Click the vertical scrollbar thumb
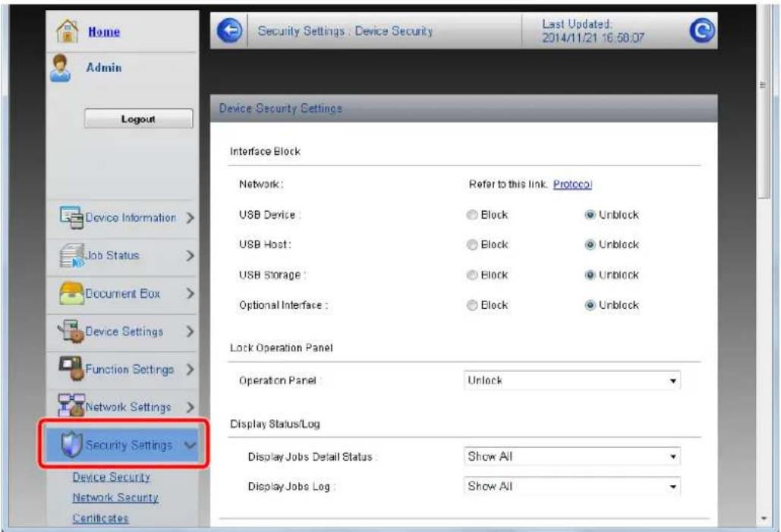 (x=764, y=102)
